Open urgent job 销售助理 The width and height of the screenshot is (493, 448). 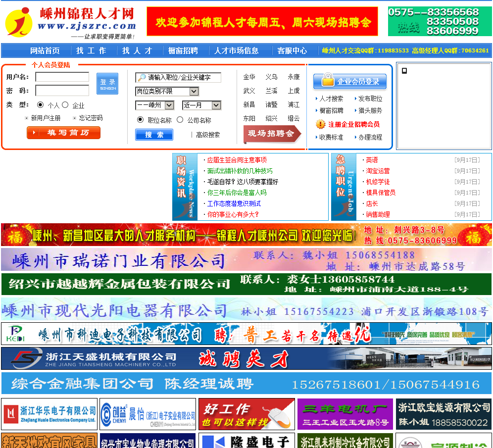pos(378,214)
